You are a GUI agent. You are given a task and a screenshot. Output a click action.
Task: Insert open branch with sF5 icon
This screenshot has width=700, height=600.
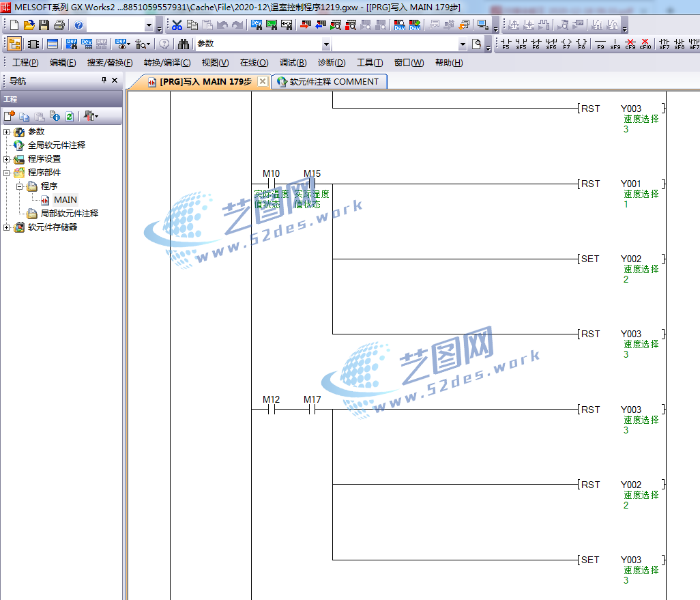[521, 44]
